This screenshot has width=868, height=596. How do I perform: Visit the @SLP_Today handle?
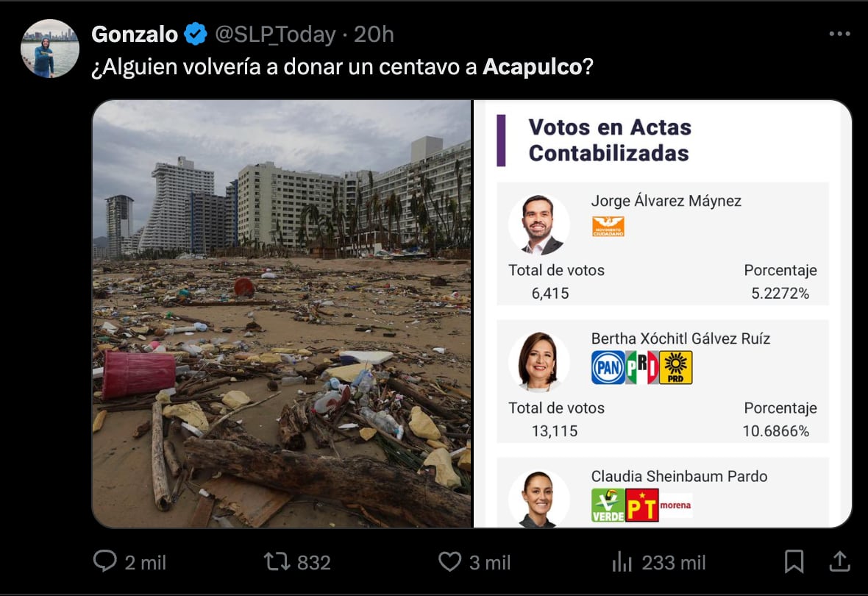(x=275, y=35)
